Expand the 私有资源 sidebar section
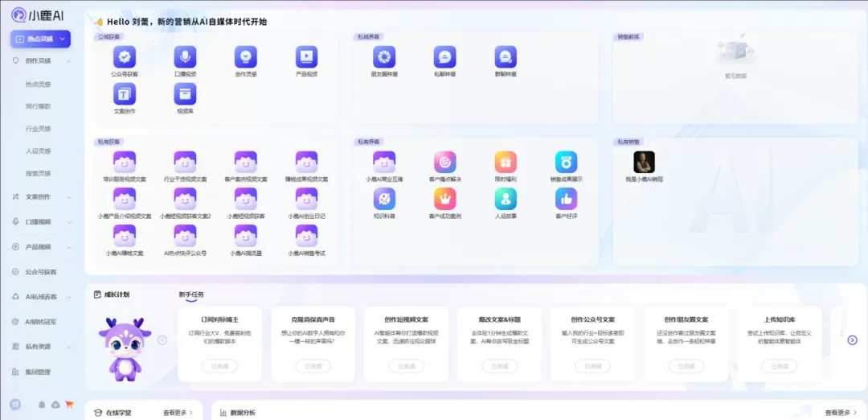This screenshot has height=420, width=868. [x=68, y=346]
